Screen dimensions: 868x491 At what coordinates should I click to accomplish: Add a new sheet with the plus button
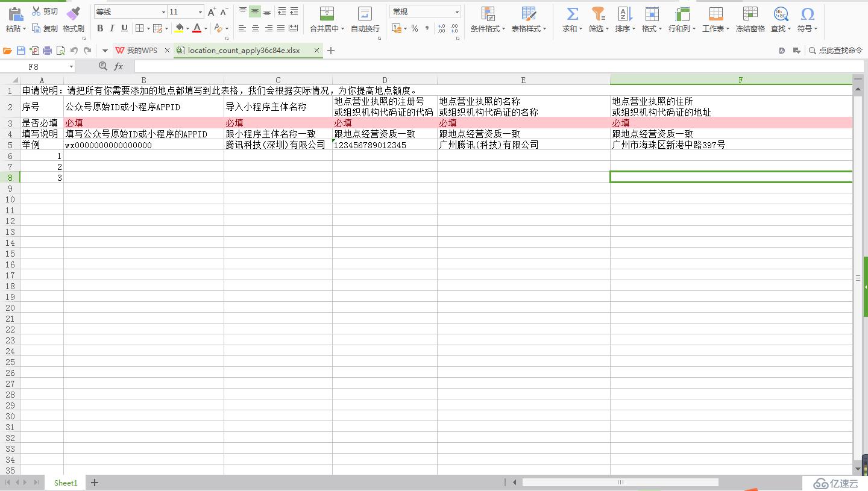click(94, 483)
